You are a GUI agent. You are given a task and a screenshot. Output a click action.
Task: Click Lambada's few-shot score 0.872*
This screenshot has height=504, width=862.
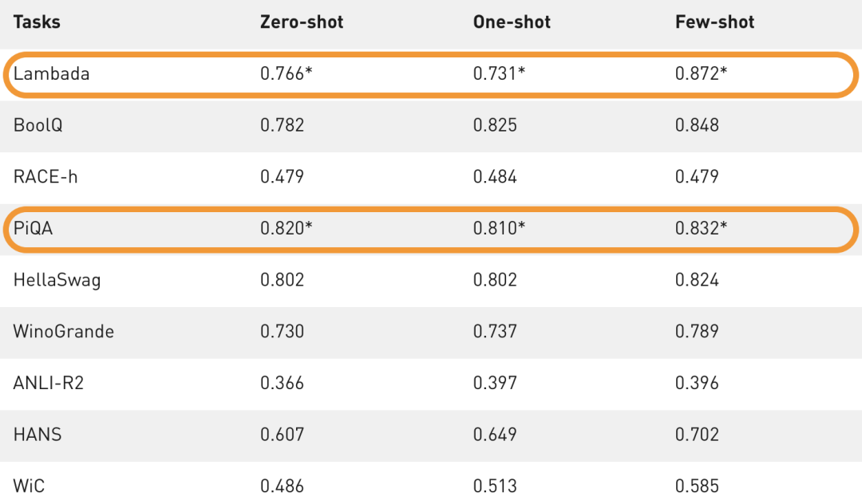click(x=701, y=74)
